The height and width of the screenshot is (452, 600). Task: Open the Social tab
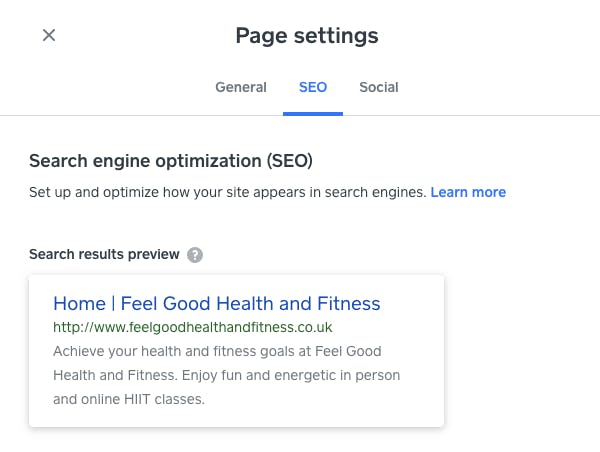click(x=378, y=87)
